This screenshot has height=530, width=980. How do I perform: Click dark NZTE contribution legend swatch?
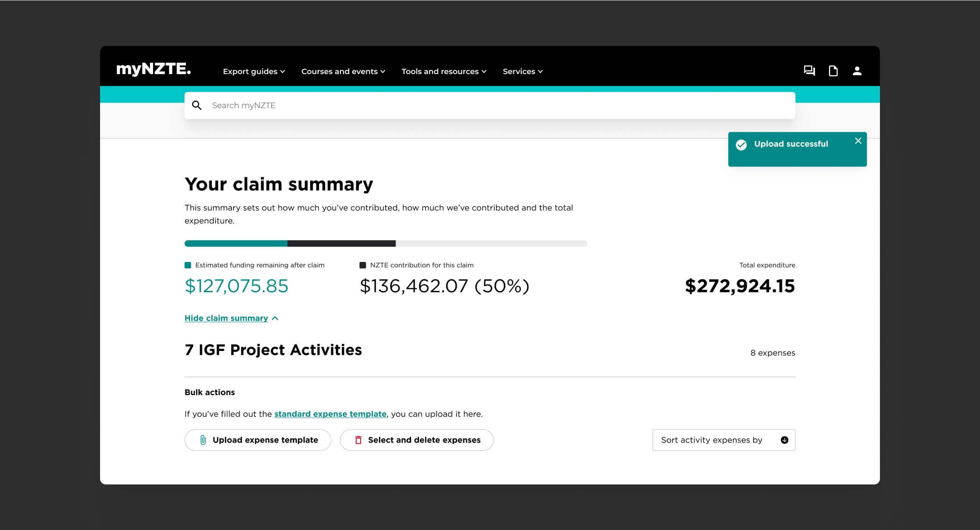point(363,266)
